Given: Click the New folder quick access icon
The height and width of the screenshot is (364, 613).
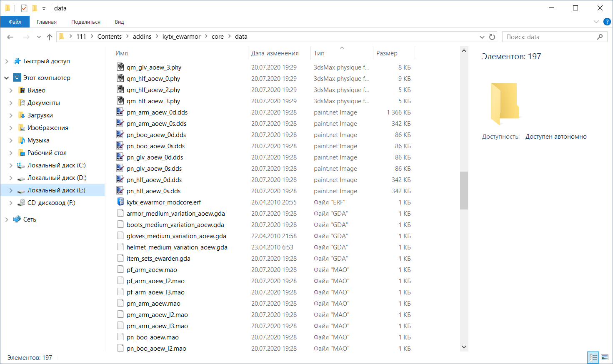Looking at the screenshot, I should [x=35, y=8].
